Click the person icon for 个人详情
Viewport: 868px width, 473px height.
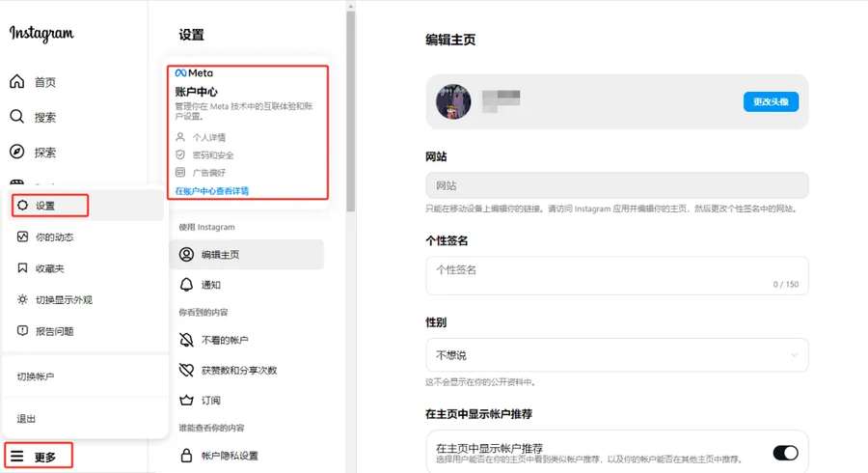[x=180, y=136]
